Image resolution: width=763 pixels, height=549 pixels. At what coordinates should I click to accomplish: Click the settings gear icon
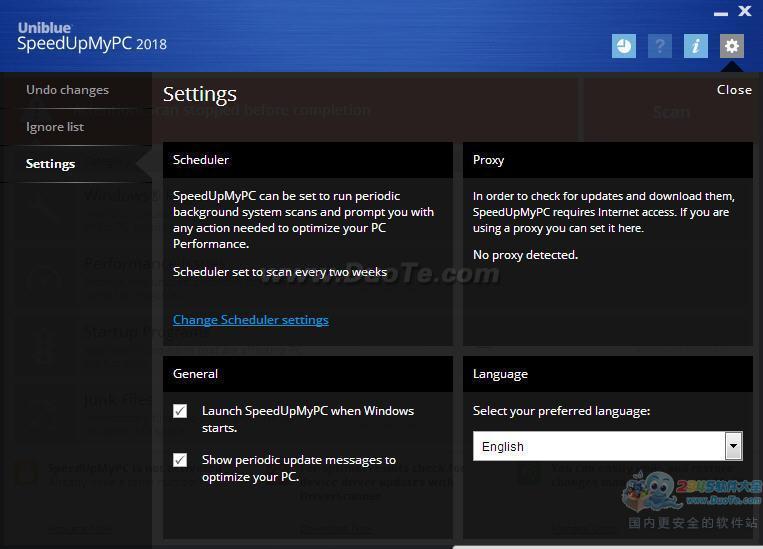(731, 46)
